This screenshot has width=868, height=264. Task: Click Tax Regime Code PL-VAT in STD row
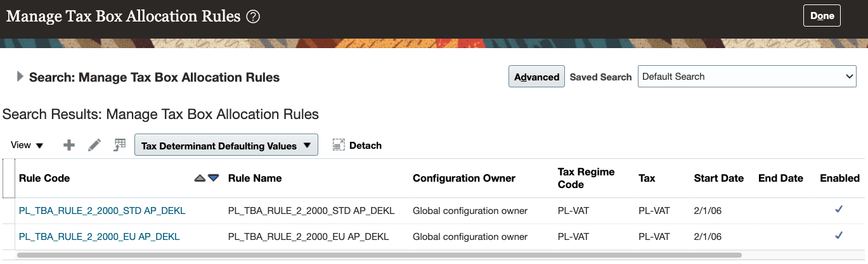coord(573,211)
